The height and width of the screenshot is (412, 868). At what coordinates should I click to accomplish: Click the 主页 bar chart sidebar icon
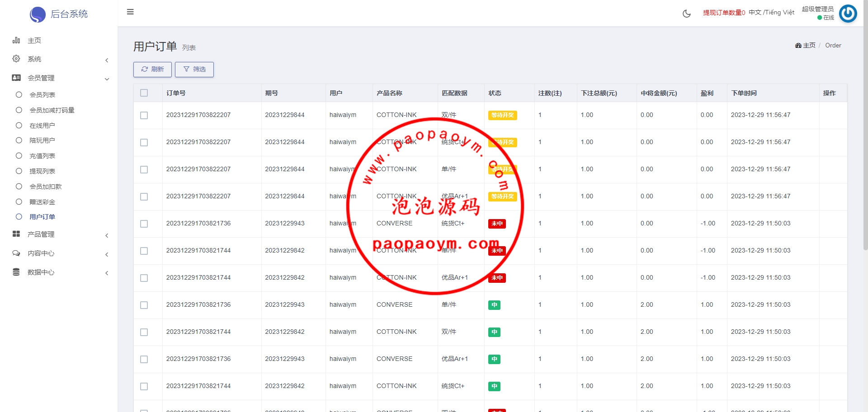click(x=16, y=40)
